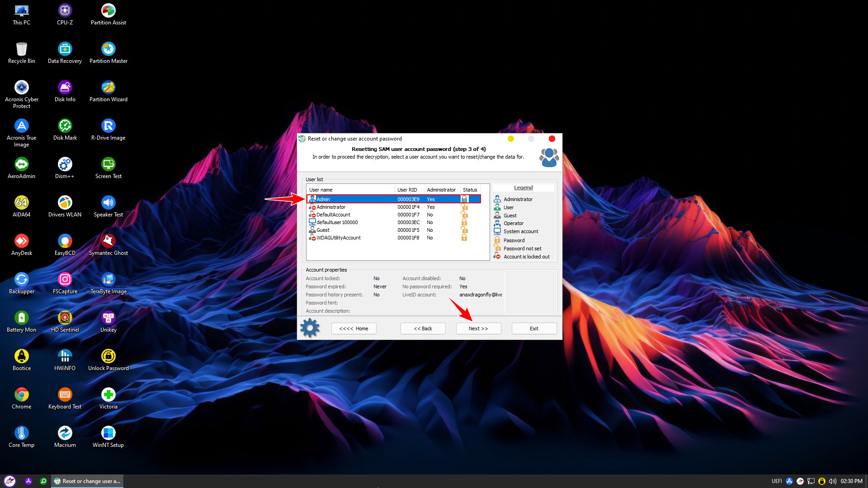This screenshot has width=868, height=488.
Task: Open the AnyDesk desktop icon
Action: pos(21,241)
